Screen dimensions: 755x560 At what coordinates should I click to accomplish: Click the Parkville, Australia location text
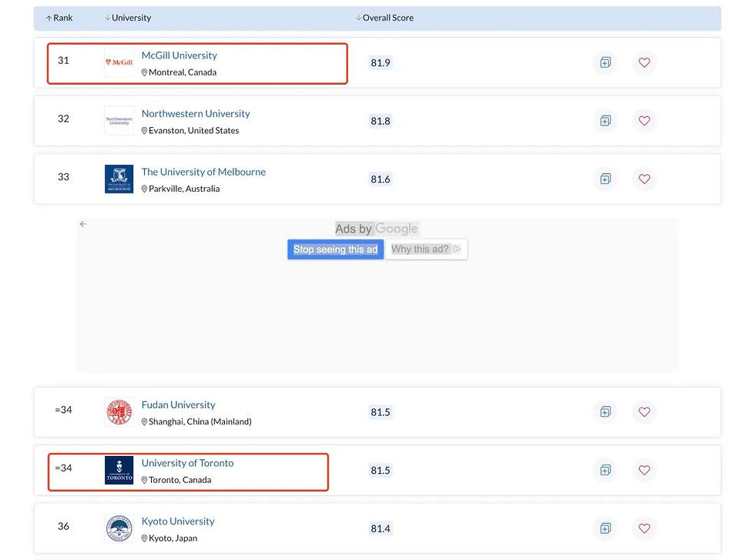(184, 189)
